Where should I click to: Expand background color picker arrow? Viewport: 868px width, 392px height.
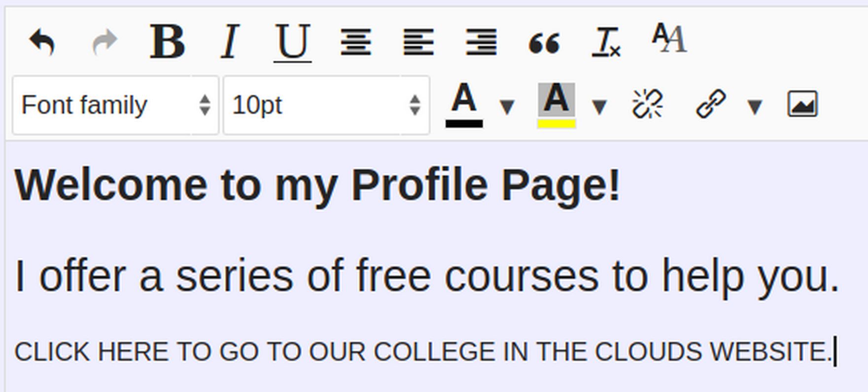point(599,106)
